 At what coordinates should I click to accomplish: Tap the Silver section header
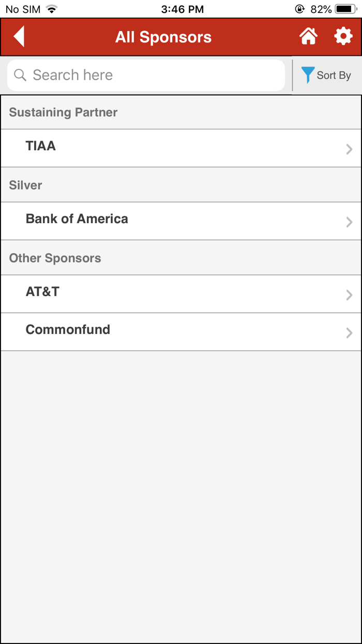click(25, 185)
